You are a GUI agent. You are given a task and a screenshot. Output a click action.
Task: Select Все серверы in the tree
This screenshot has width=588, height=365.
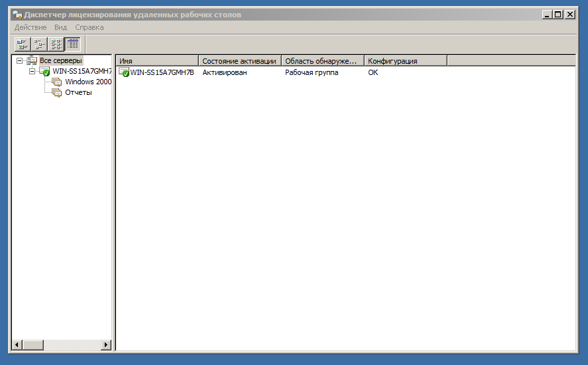point(61,60)
